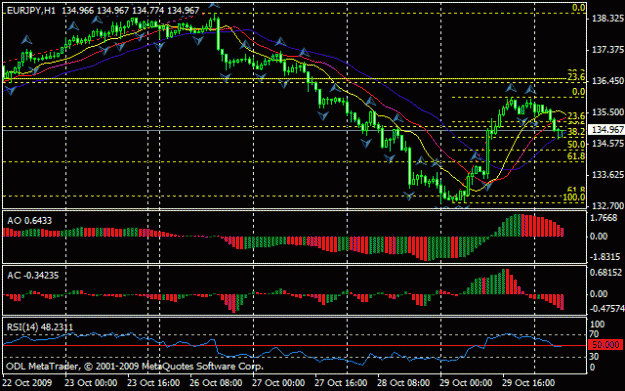Click the AO 0.6433 indicator label
The height and width of the screenshot is (391, 625).
29,220
